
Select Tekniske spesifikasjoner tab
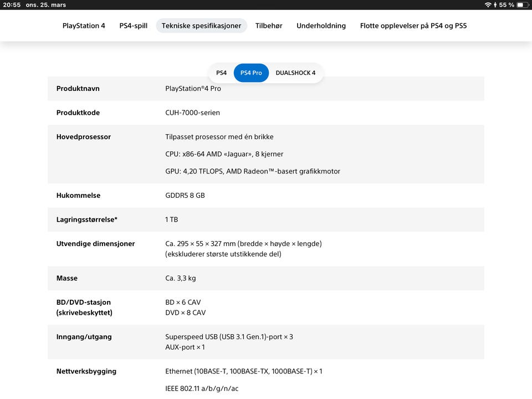pos(201,26)
